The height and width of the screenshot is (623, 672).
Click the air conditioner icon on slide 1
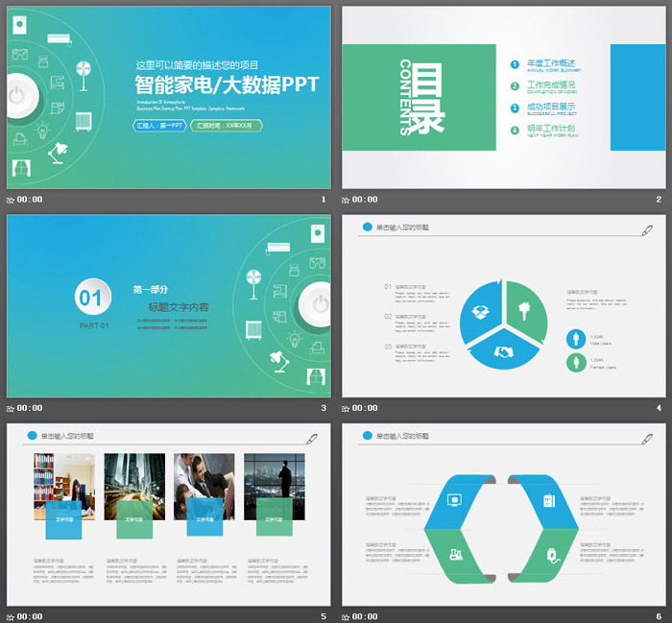point(60,39)
